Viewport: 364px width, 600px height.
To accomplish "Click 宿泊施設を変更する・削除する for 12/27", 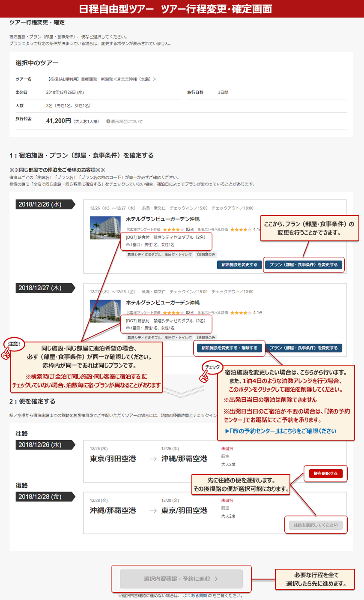I will pyautogui.click(x=229, y=348).
